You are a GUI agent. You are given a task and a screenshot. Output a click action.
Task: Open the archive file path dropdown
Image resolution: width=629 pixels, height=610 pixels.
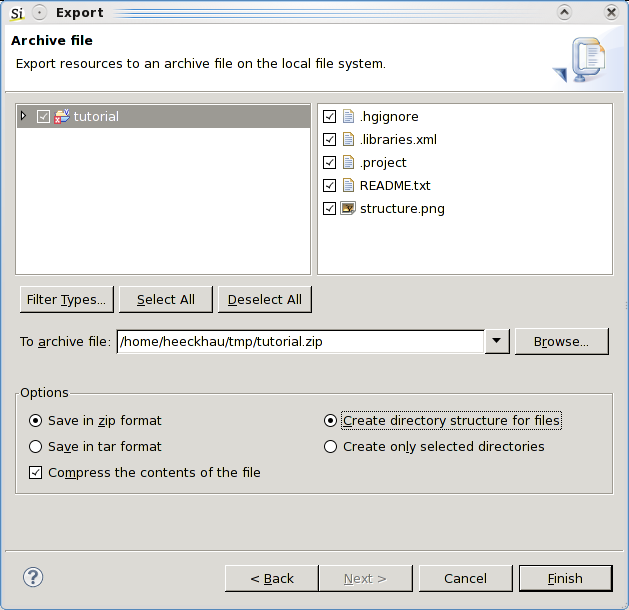click(497, 341)
